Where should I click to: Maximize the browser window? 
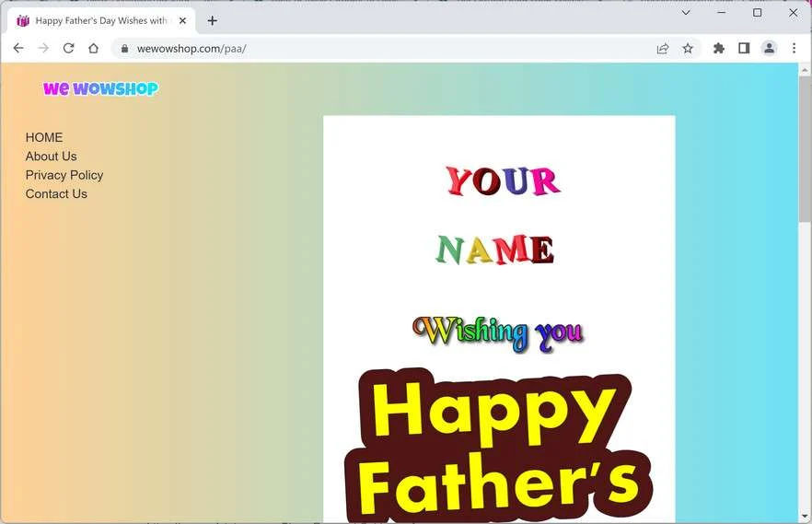coord(757,12)
